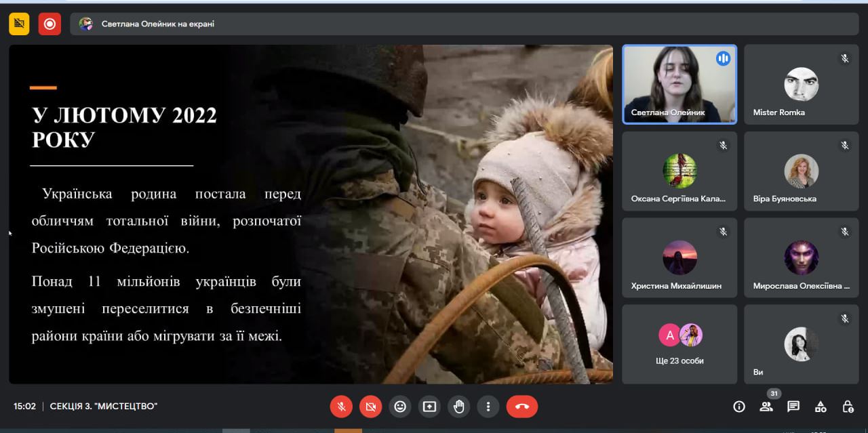This screenshot has height=433, width=868.
Task: Click the shared presentation slide
Action: (x=311, y=214)
